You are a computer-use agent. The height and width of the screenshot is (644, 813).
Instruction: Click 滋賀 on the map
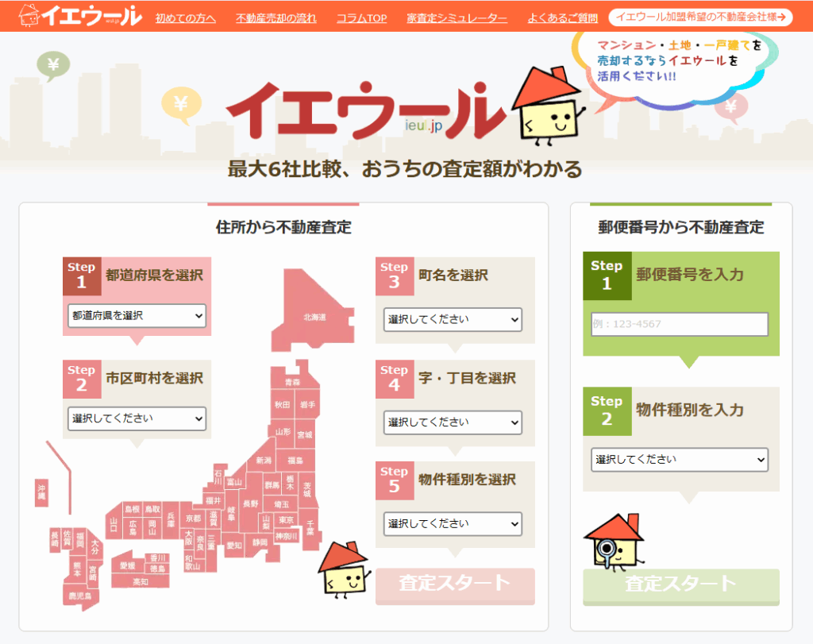tap(214, 518)
